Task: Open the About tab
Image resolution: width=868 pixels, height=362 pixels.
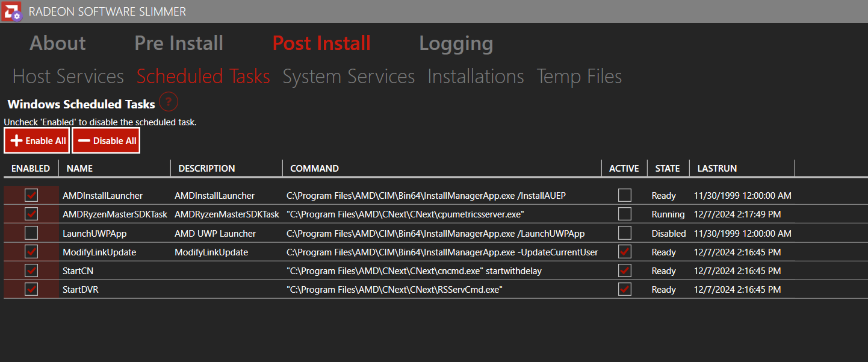Action: click(x=58, y=43)
